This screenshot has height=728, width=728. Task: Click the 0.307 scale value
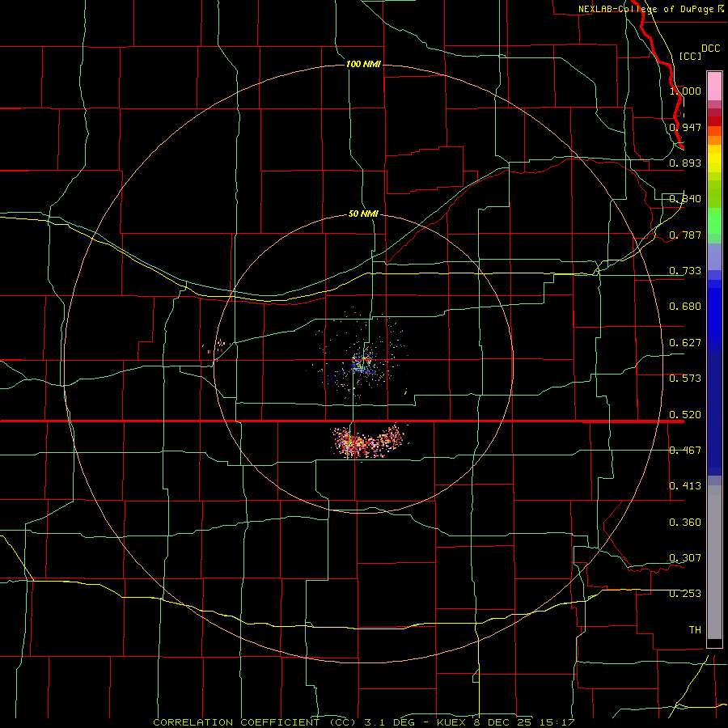[685, 558]
